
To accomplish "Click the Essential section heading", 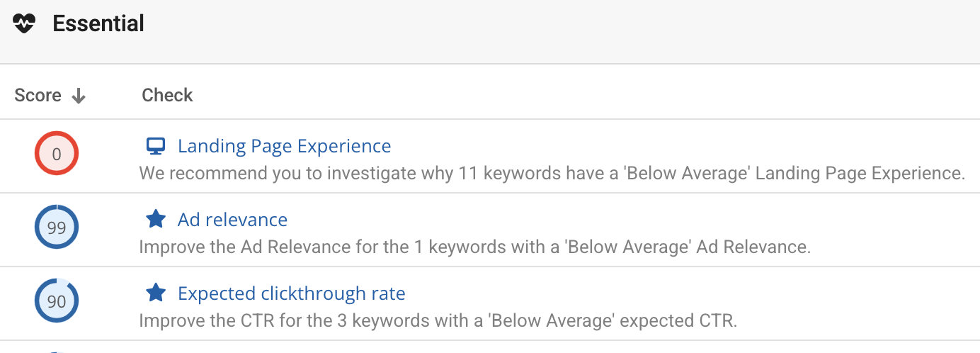I will (x=98, y=24).
